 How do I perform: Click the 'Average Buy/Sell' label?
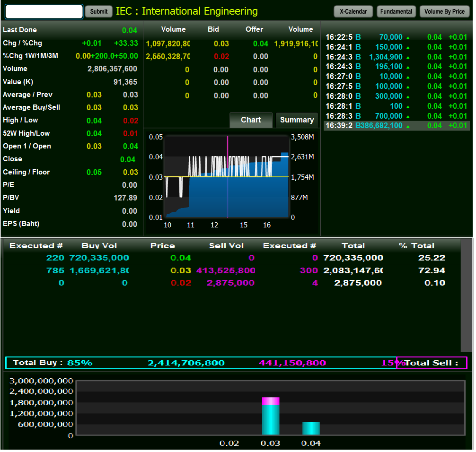point(31,107)
